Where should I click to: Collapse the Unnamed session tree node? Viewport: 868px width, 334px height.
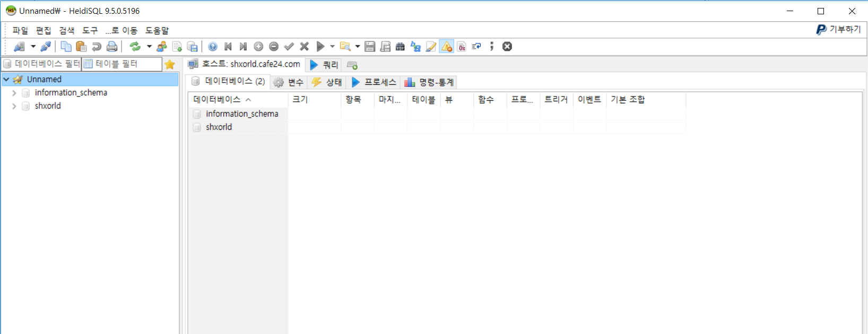tap(6, 80)
